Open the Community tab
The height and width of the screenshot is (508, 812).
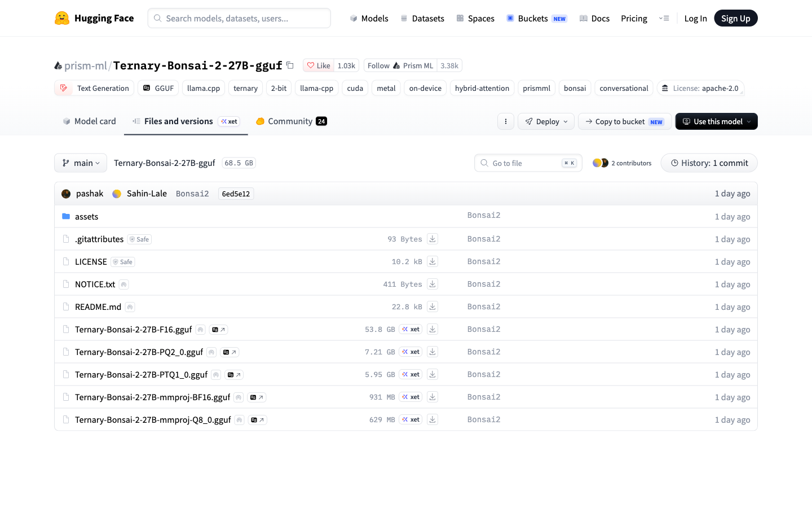pos(292,121)
